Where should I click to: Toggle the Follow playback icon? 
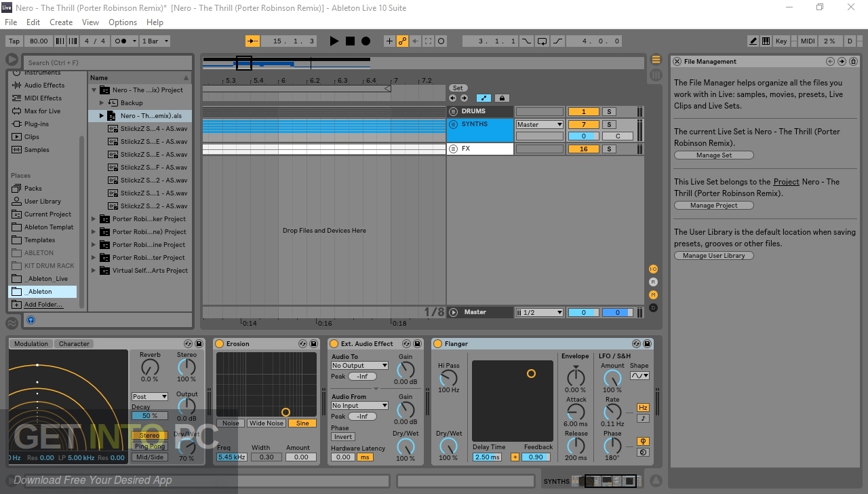(x=253, y=41)
